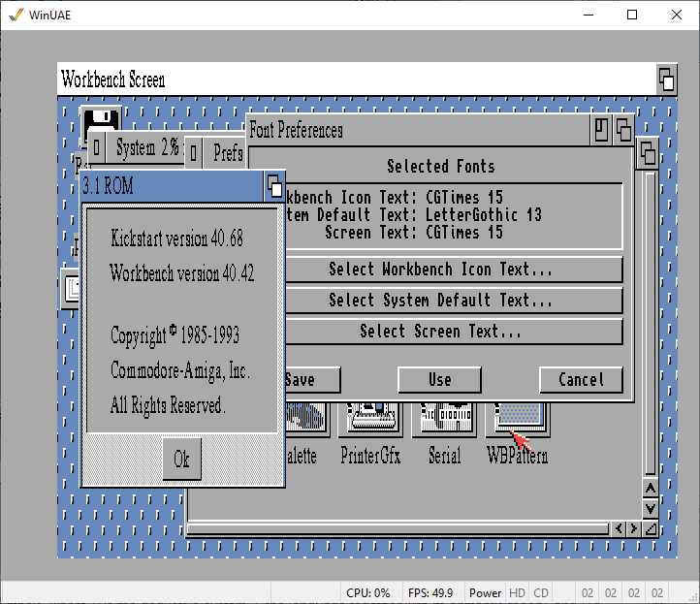Viewport: 700px width, 604px height.
Task: Click the Prefs window title
Action: click(228, 152)
